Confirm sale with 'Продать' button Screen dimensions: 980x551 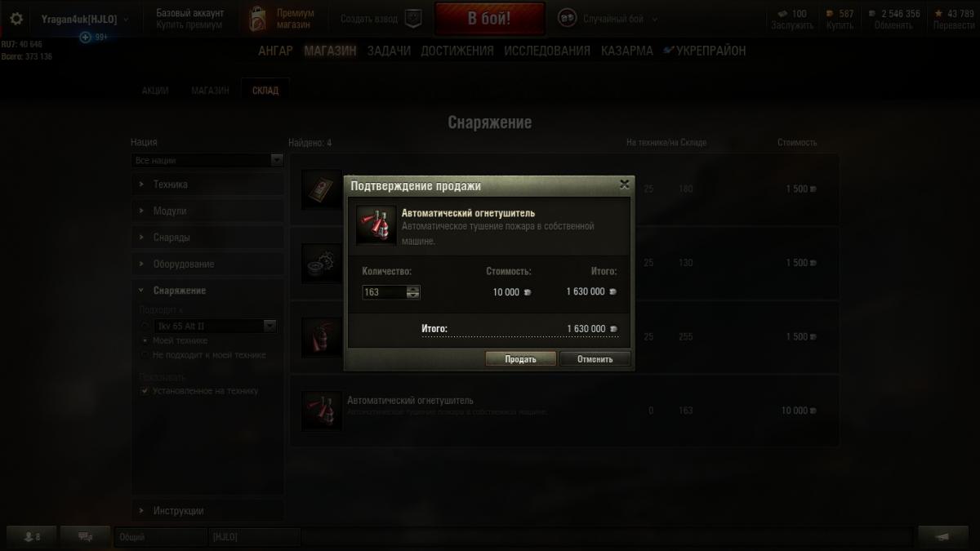pos(520,359)
